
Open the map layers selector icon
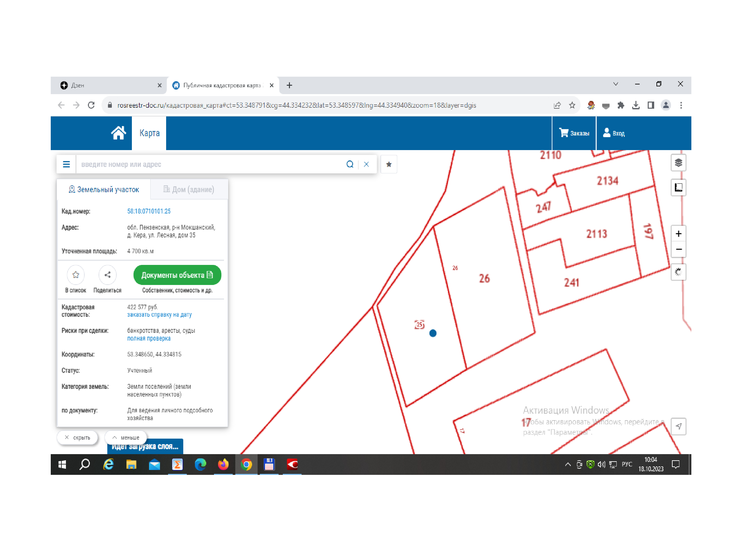point(678,163)
